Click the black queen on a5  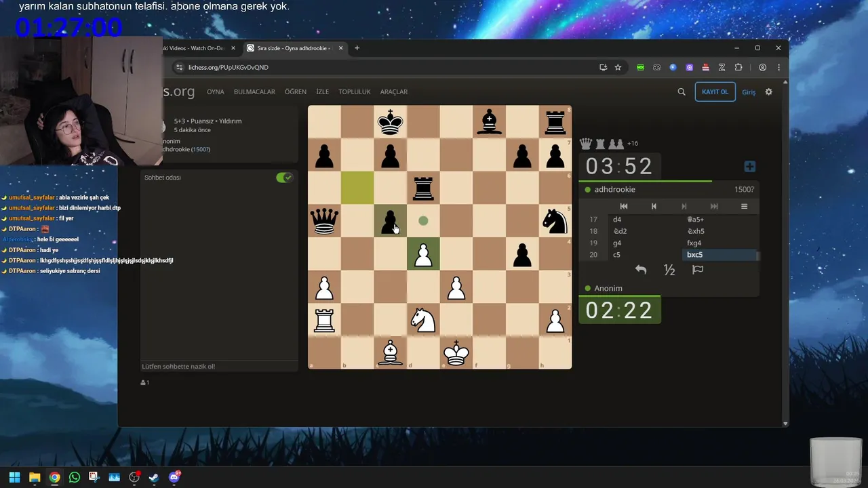click(x=324, y=221)
